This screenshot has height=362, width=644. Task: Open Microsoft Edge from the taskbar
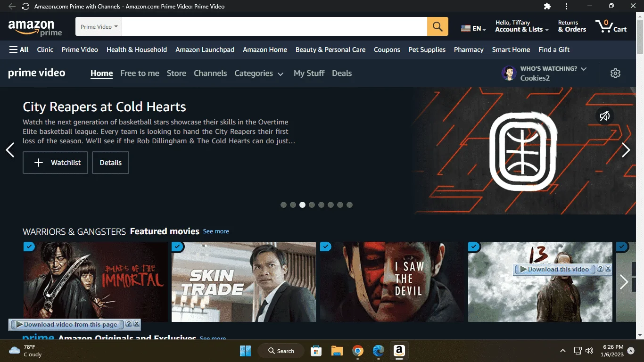click(x=379, y=351)
